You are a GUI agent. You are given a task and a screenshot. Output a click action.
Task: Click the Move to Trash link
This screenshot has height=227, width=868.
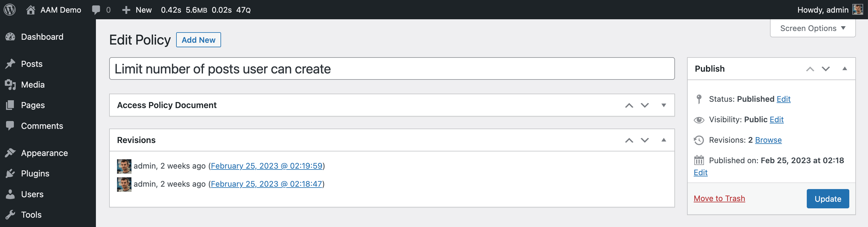pos(719,198)
